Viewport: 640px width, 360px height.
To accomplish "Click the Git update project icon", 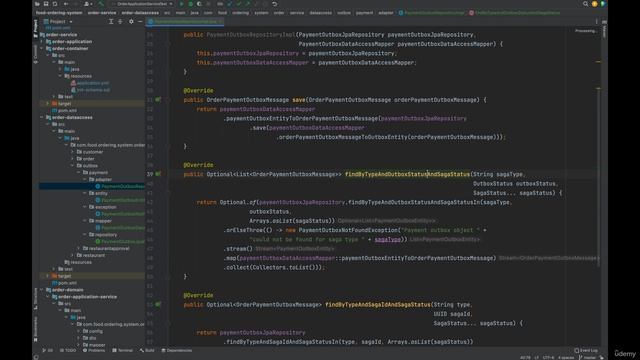I will tap(230, 4).
